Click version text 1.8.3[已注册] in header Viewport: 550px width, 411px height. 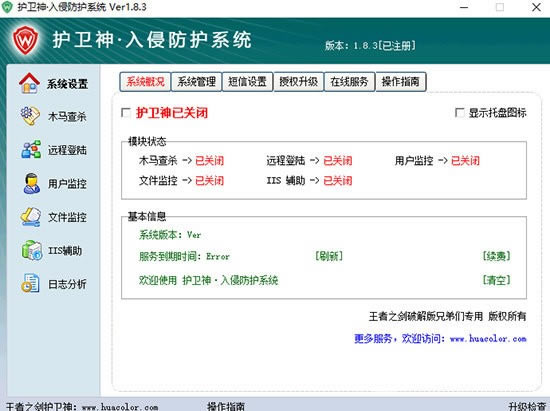[384, 46]
